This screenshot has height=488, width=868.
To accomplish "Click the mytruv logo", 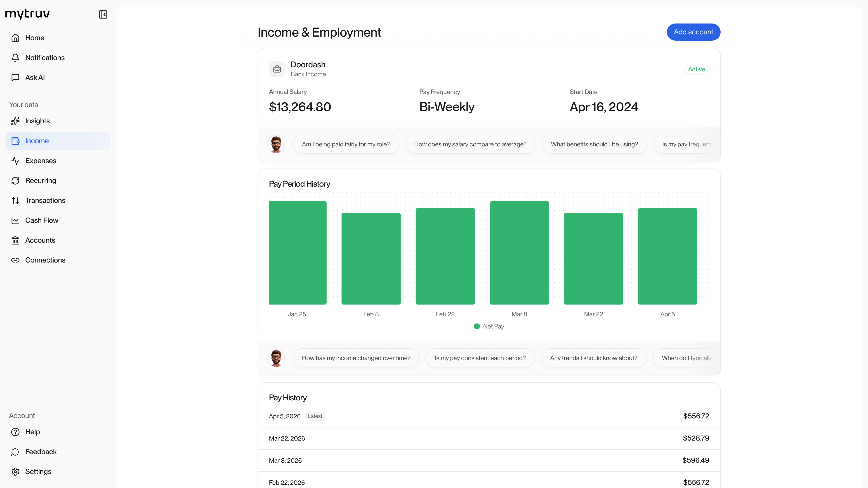I will point(28,14).
